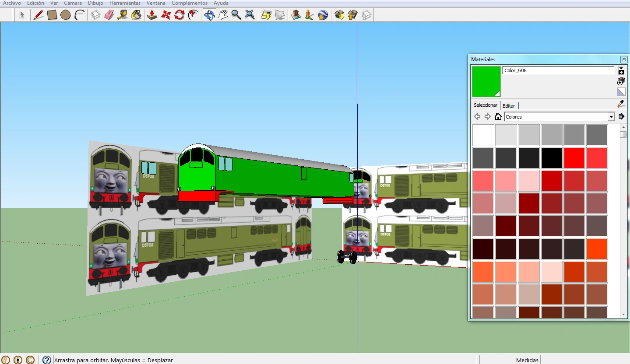Open the help question mark in status bar

[x=46, y=360]
